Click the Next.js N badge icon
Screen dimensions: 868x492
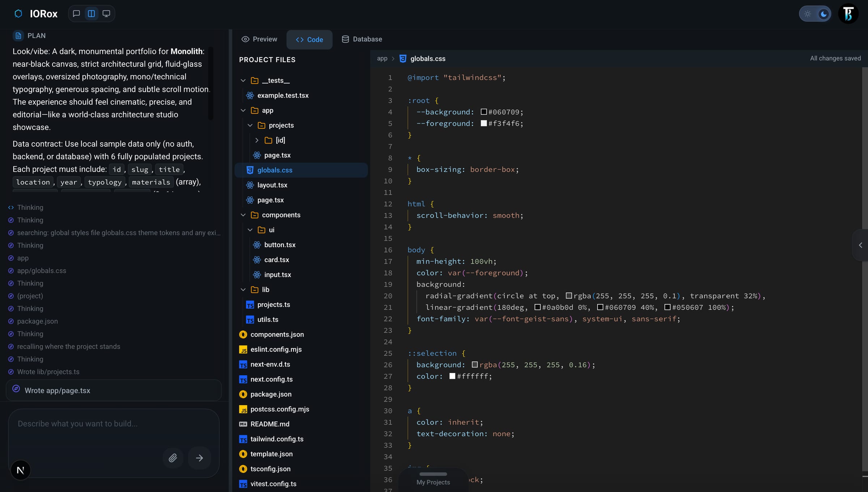pyautogui.click(x=21, y=470)
